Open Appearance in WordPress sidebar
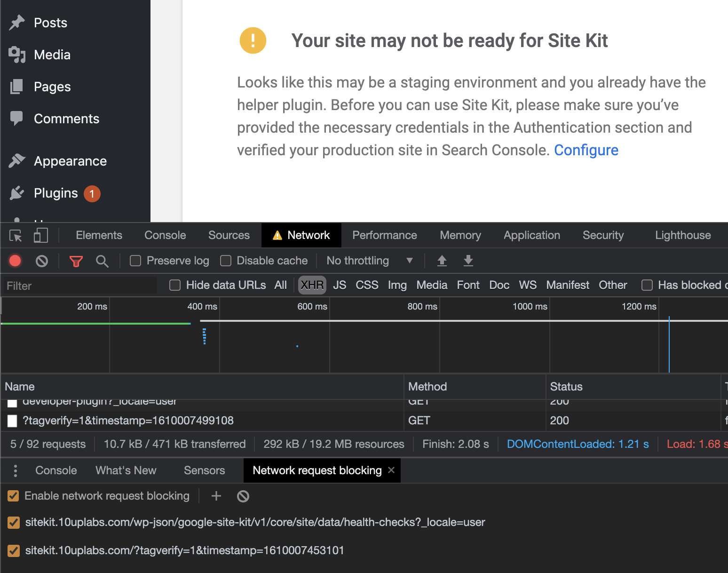Image resolution: width=728 pixels, height=573 pixels. pos(70,161)
